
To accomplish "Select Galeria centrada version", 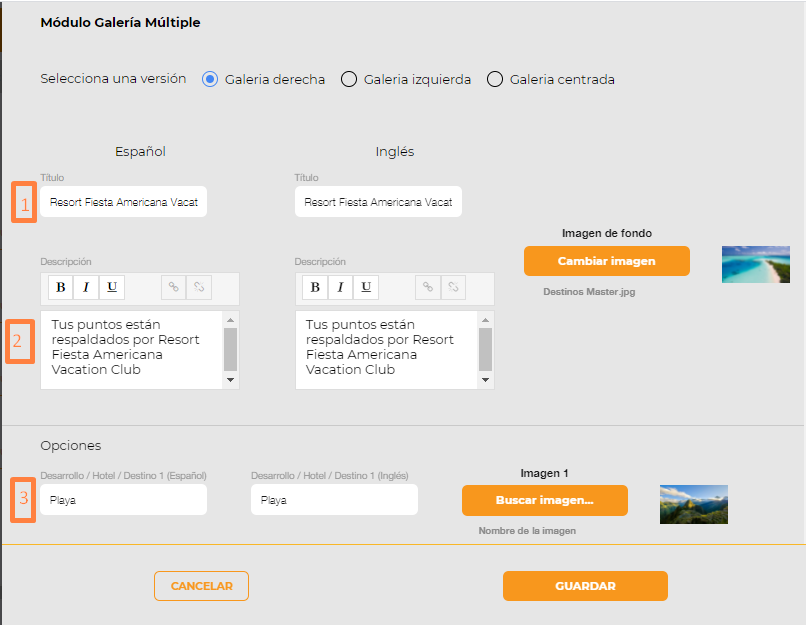I will [494, 79].
